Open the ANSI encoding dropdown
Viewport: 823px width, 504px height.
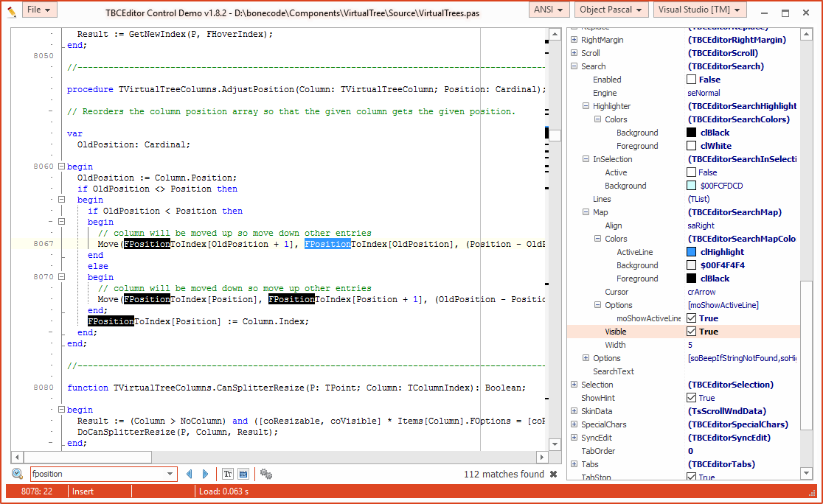pyautogui.click(x=549, y=10)
